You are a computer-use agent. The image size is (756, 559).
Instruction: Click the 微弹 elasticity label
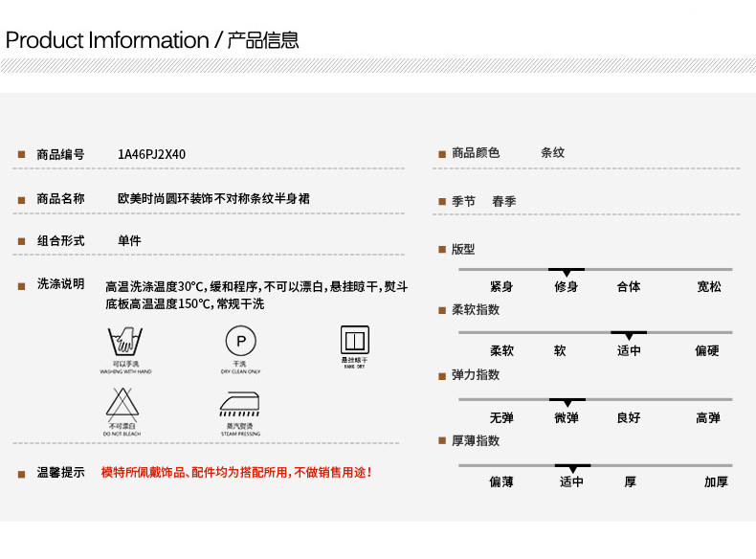click(567, 417)
